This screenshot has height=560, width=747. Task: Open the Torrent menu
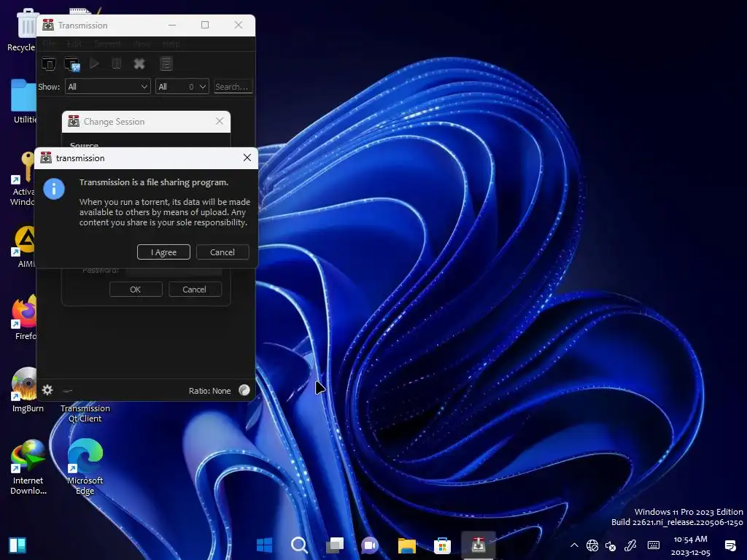click(x=107, y=44)
